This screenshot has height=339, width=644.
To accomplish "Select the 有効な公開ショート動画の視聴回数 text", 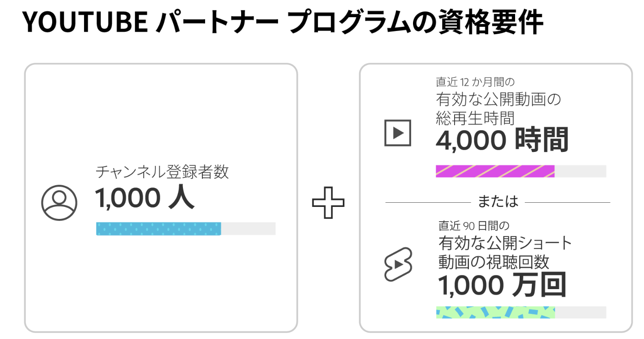I will tap(504, 252).
